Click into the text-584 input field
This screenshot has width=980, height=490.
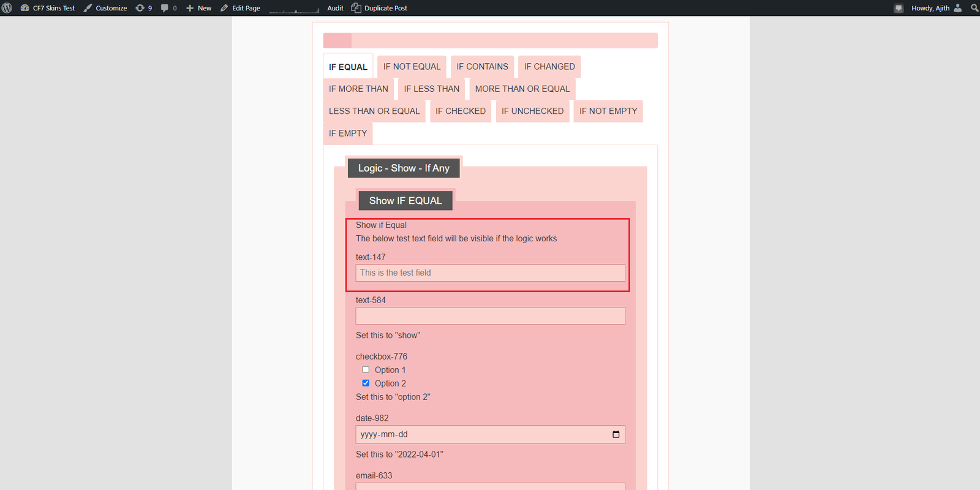(490, 316)
